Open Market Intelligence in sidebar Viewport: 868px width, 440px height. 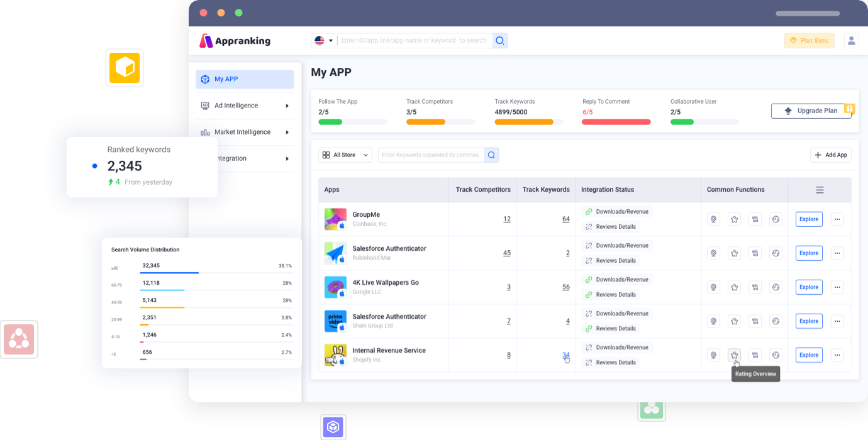tap(245, 132)
